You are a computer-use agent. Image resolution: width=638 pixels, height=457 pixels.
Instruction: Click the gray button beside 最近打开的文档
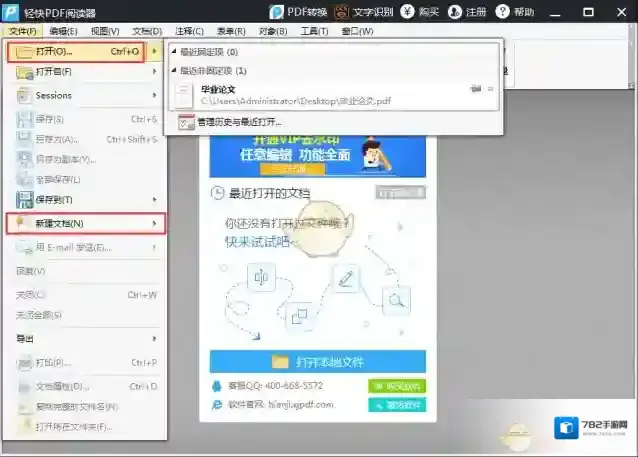[x=400, y=193]
